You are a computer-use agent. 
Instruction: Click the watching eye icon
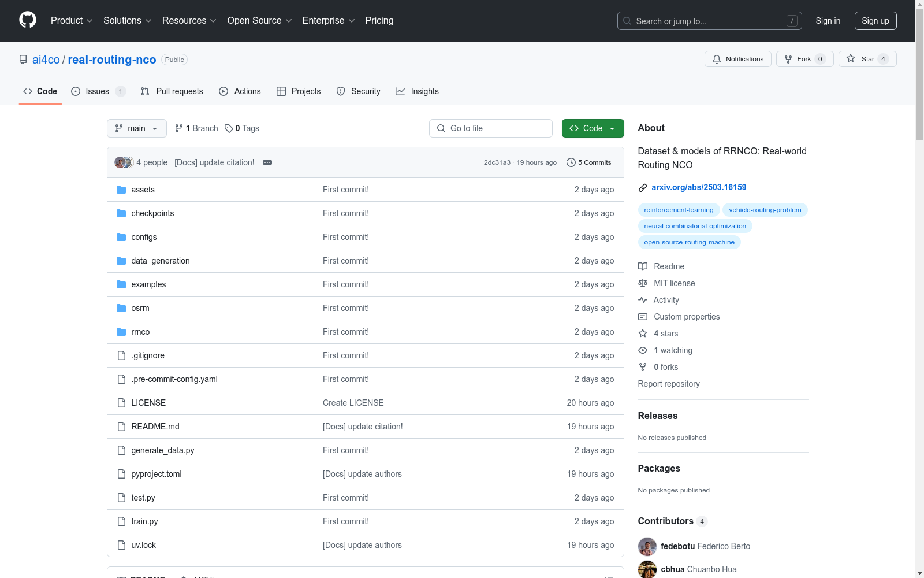tap(643, 350)
